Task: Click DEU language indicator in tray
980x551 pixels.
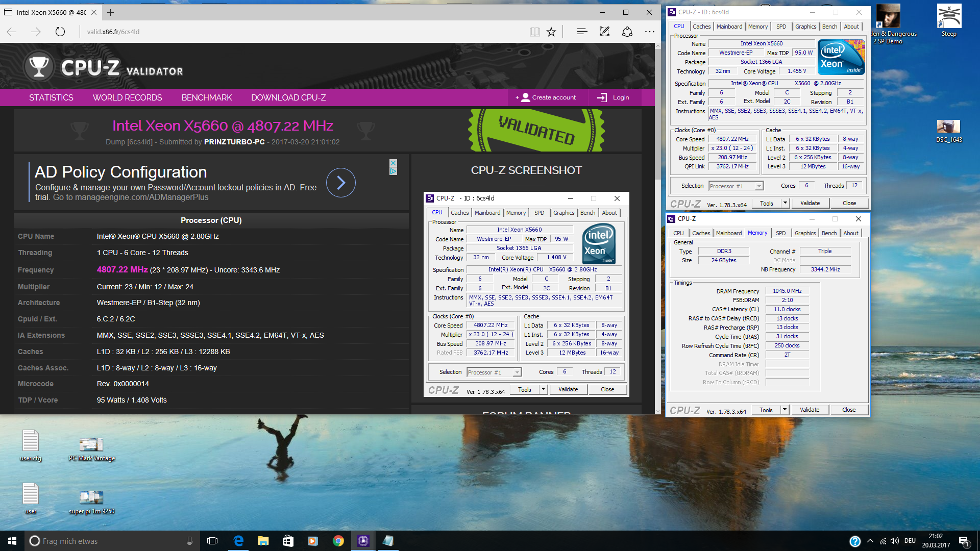Action: [910, 541]
